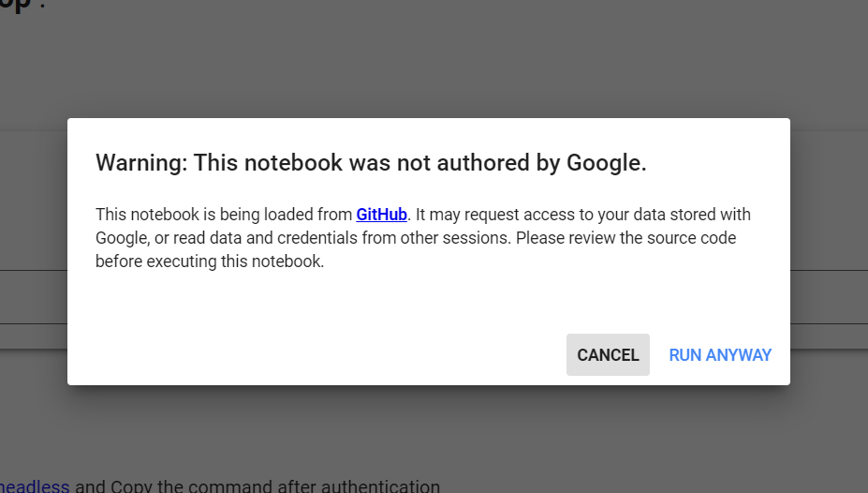Confirm with RUN ANYWAY
This screenshot has height=493, width=868.
click(x=720, y=355)
